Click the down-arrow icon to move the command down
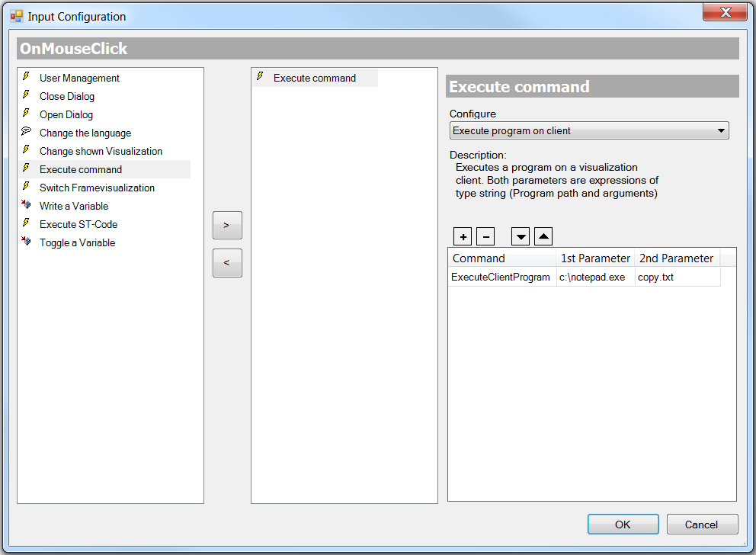756x555 pixels. pyautogui.click(x=520, y=236)
